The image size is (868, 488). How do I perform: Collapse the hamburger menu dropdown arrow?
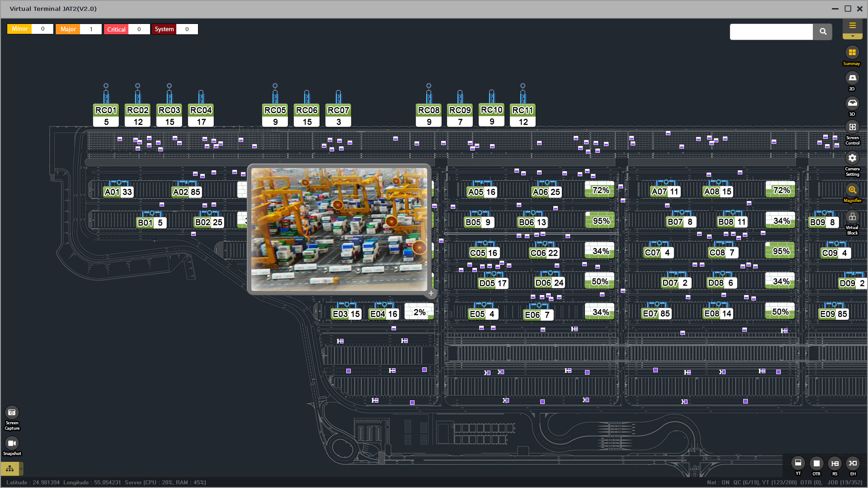coord(853,36)
